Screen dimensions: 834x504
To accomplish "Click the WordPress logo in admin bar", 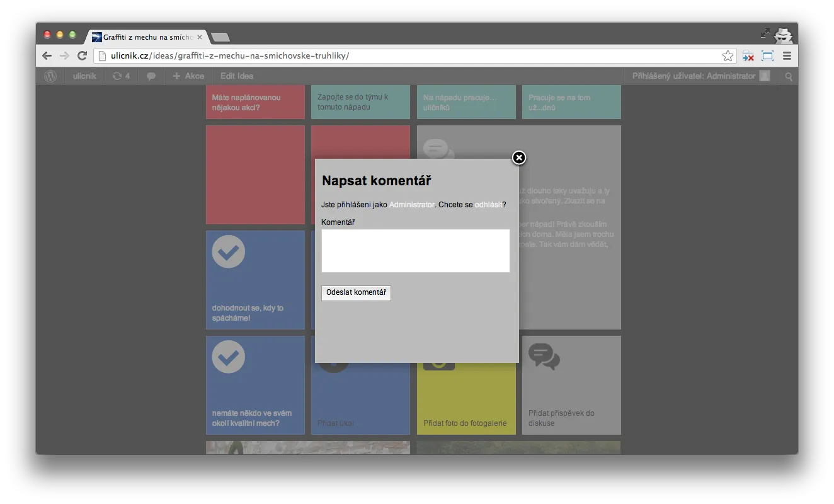I will tap(51, 76).
